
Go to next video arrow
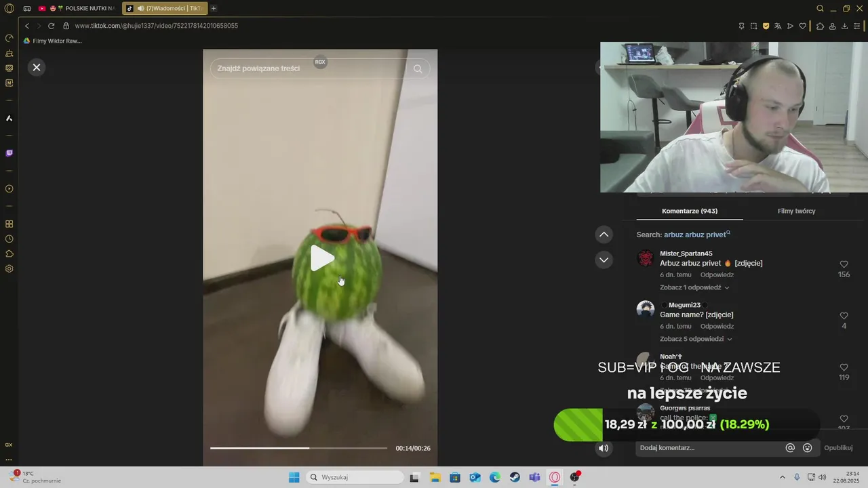pos(604,260)
